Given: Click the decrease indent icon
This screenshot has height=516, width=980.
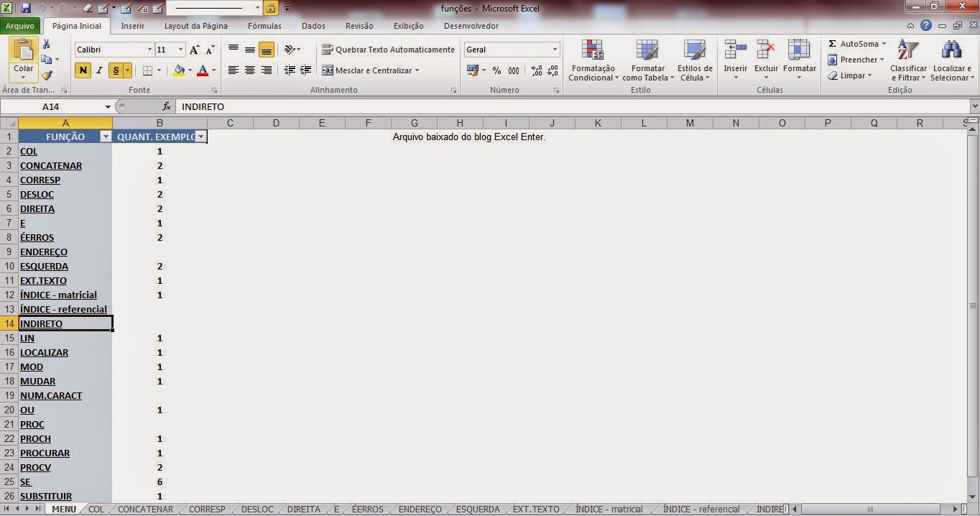Looking at the screenshot, I should (x=290, y=70).
